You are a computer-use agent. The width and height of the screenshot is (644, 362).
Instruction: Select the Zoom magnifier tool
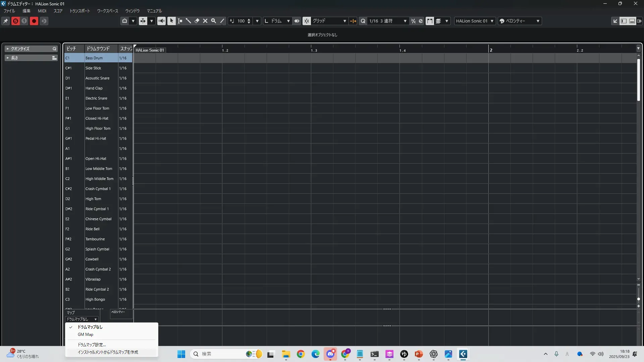point(214,21)
